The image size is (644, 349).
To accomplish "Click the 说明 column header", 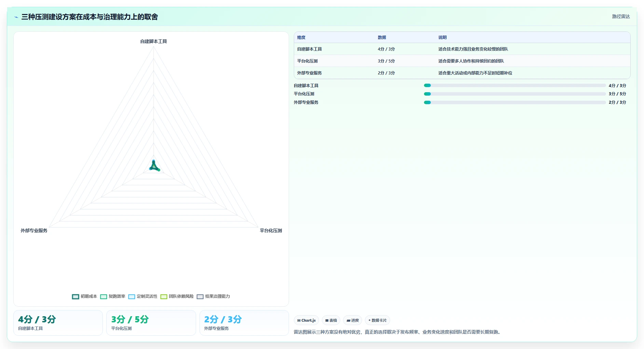I will (442, 38).
